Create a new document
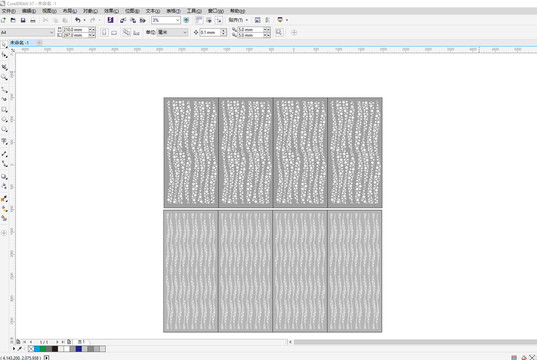Viewport: 537px width, 360px height. [3, 20]
